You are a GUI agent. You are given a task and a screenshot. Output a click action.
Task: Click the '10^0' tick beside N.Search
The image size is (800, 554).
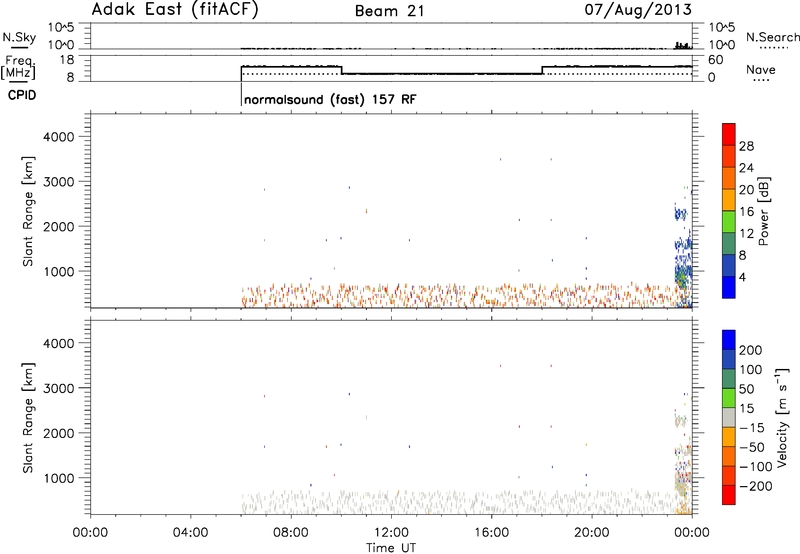click(x=722, y=45)
